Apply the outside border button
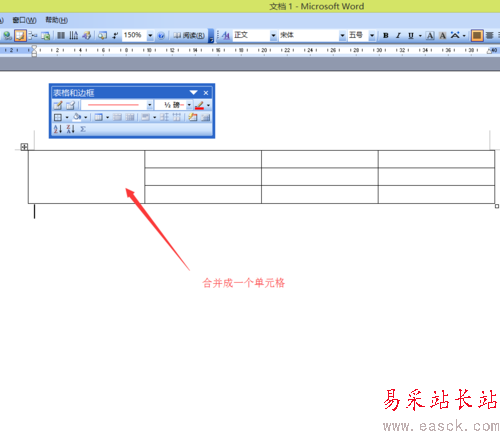 click(58, 117)
